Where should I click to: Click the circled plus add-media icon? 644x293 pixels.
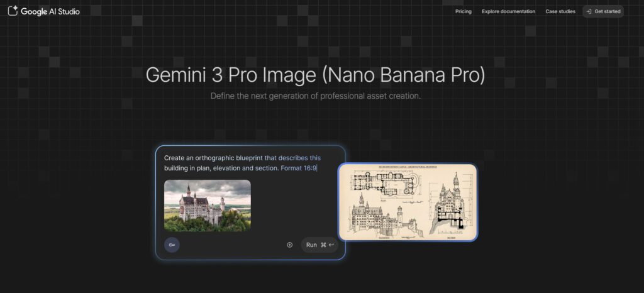289,245
